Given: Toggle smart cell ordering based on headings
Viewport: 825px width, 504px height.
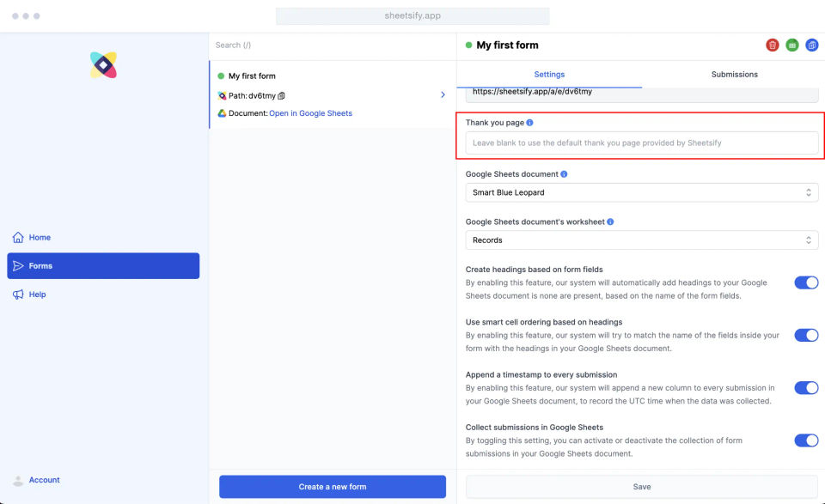Looking at the screenshot, I should click(x=806, y=335).
